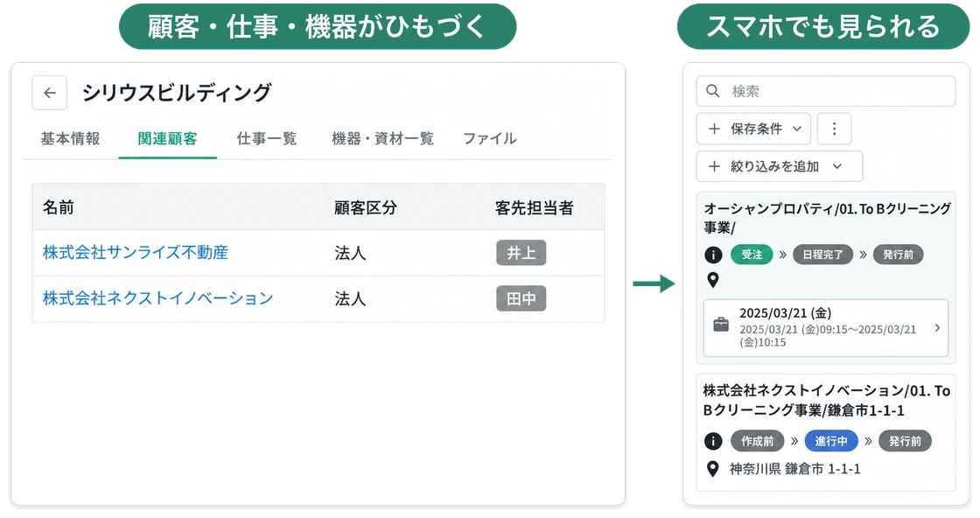The image size is (980, 518).
Task: Click the blue 進行中 status badge
Action: pos(831,441)
